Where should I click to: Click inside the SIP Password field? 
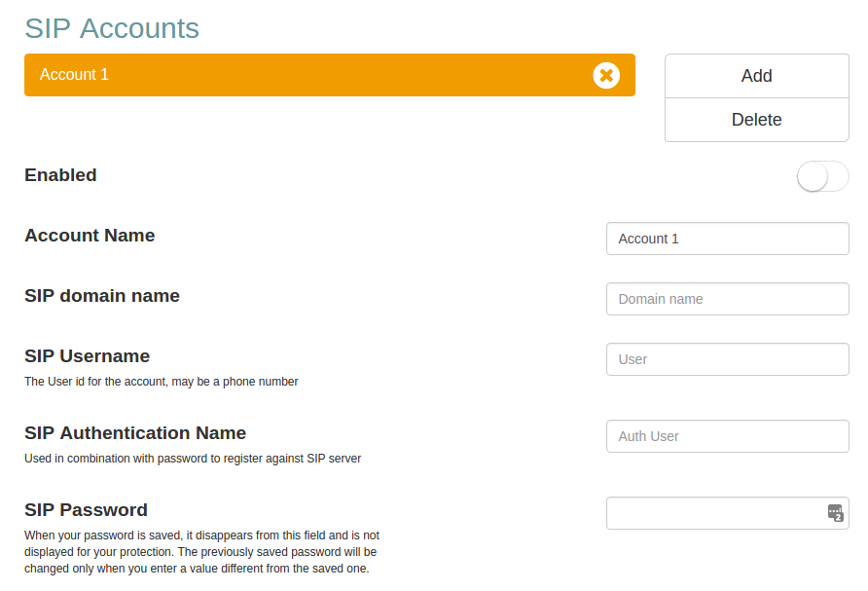710,513
